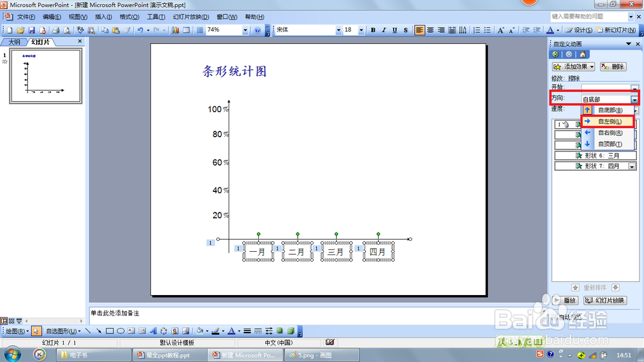Toggle Italic formatting
This screenshot has width=644, height=362.
(x=384, y=30)
